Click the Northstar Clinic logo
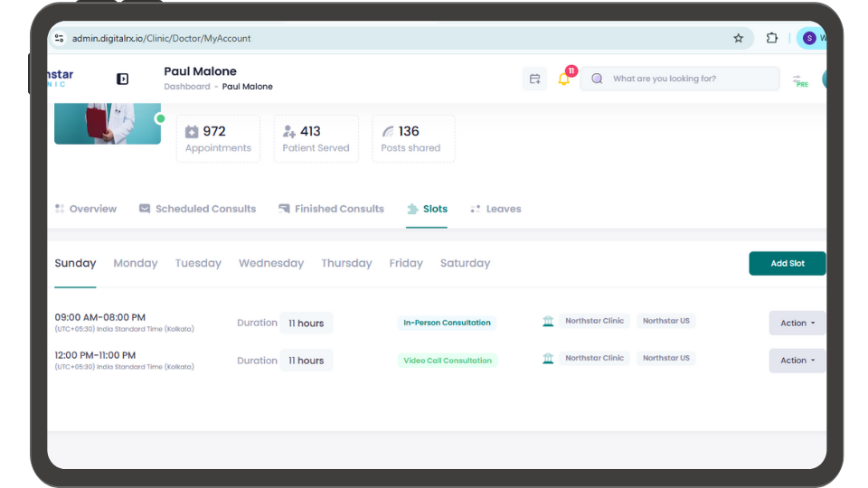The height and width of the screenshot is (488, 868). click(x=60, y=78)
